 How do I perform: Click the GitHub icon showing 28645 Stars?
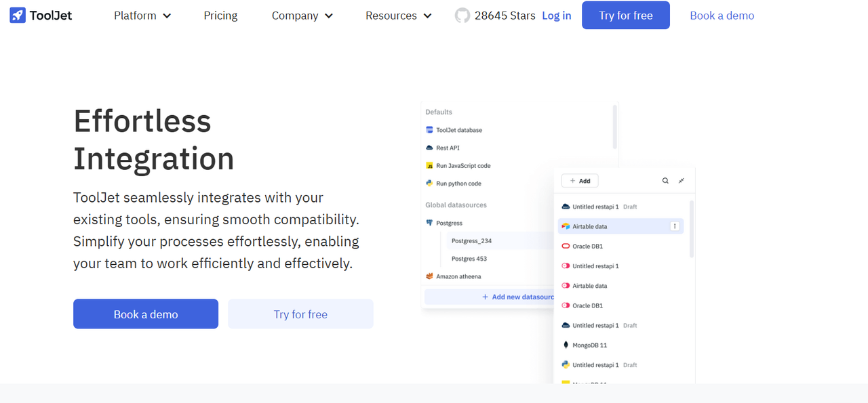[x=462, y=15]
